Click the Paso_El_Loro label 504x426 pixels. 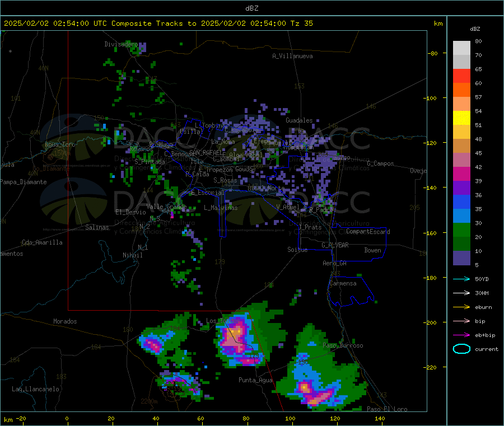pyautogui.click(x=387, y=409)
